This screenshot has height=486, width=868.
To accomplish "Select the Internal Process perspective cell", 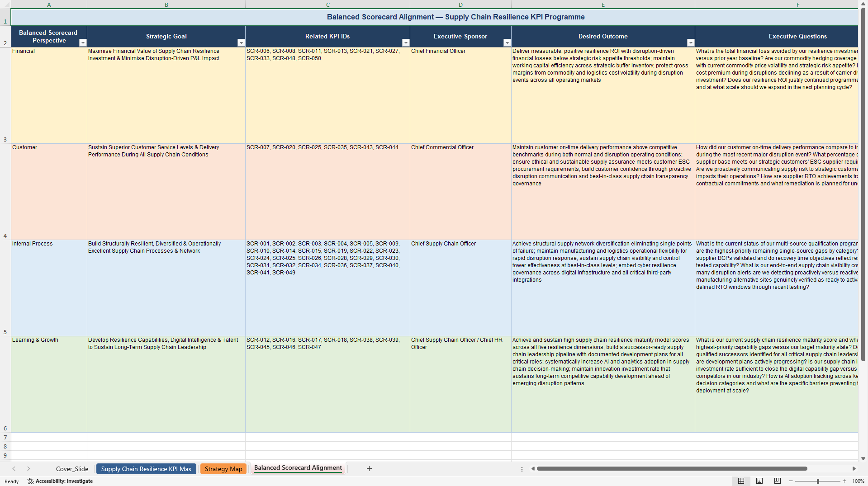I will (x=49, y=288).
